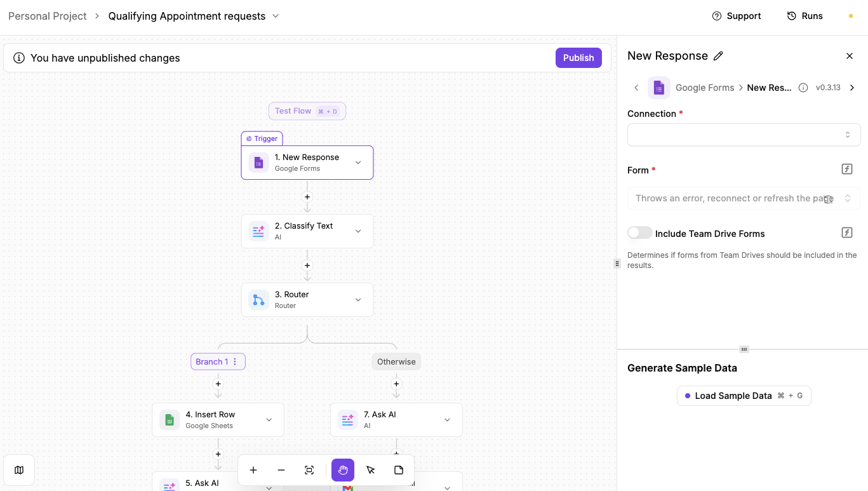This screenshot has width=868, height=491.
Task: Click the edit pencil next to New Response
Action: [718, 56]
